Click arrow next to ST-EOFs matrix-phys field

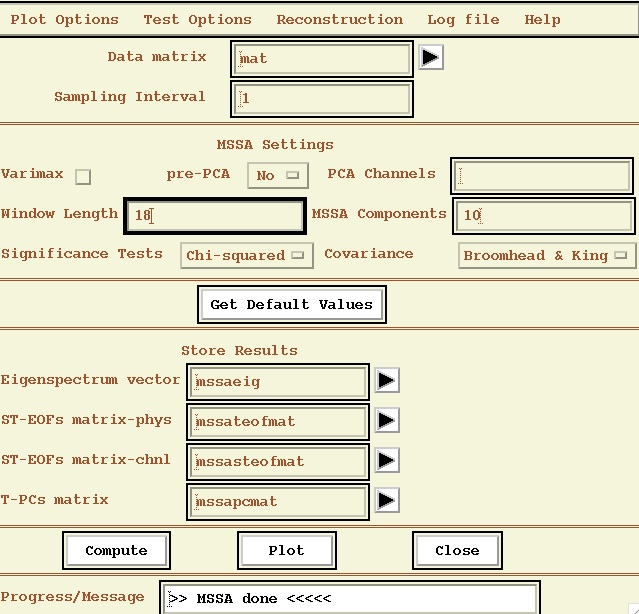[386, 420]
